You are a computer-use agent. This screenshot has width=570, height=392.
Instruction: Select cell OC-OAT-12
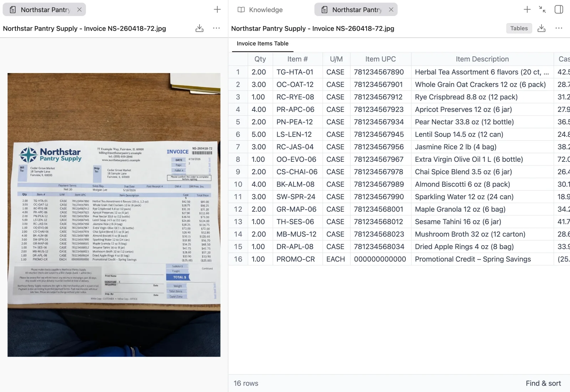(x=297, y=84)
